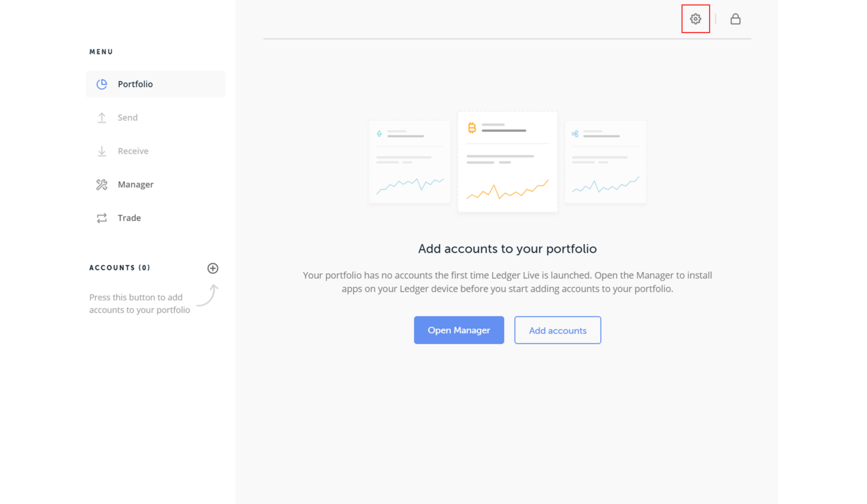867x504 pixels.
Task: Go to Receive in the sidebar
Action: (x=133, y=151)
